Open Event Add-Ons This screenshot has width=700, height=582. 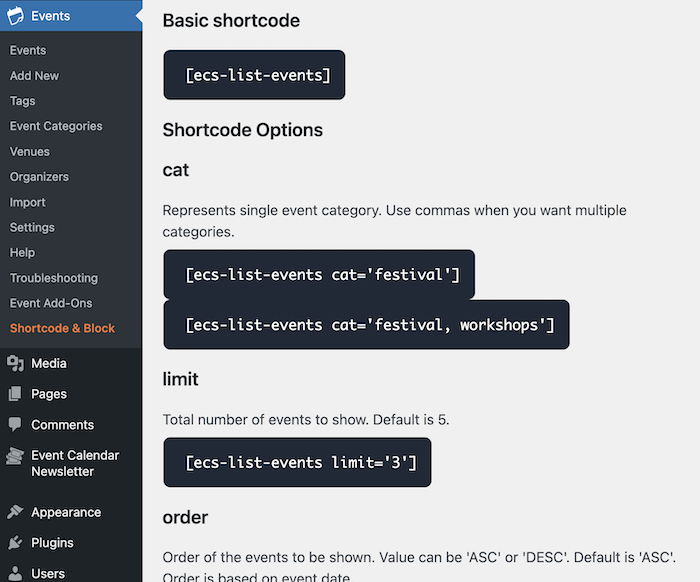(51, 303)
